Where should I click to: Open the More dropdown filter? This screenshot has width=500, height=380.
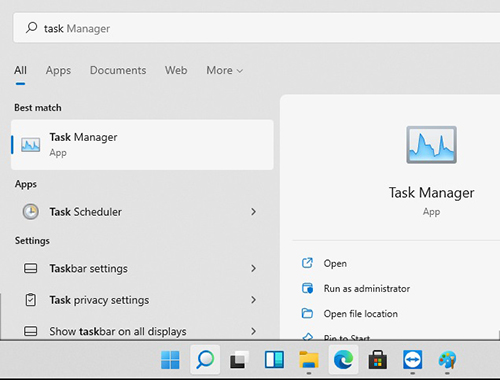click(x=225, y=70)
